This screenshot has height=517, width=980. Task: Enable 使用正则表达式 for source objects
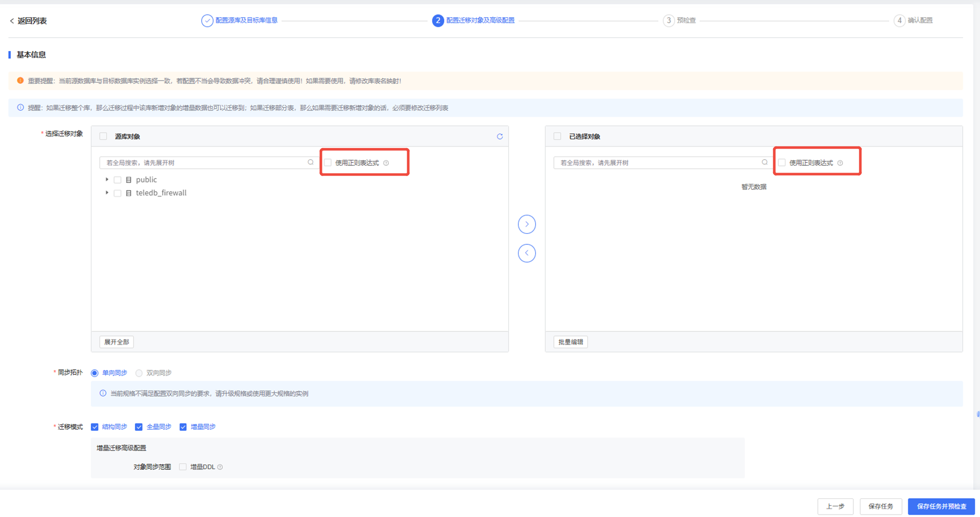pyautogui.click(x=328, y=163)
